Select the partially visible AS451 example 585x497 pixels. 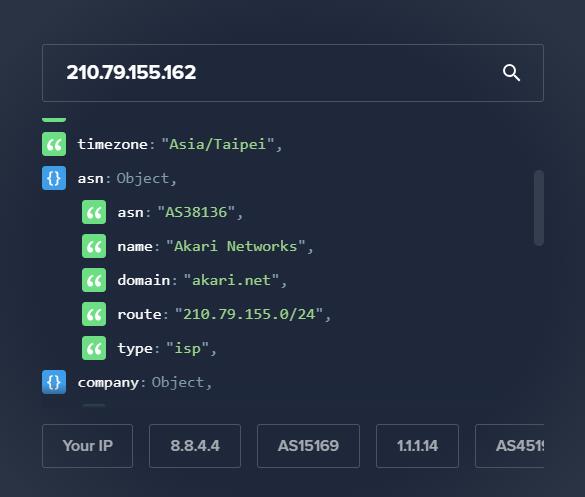click(x=510, y=446)
